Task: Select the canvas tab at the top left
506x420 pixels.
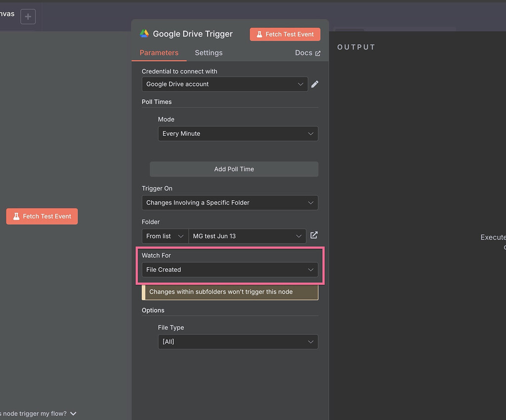Action: coord(7,14)
